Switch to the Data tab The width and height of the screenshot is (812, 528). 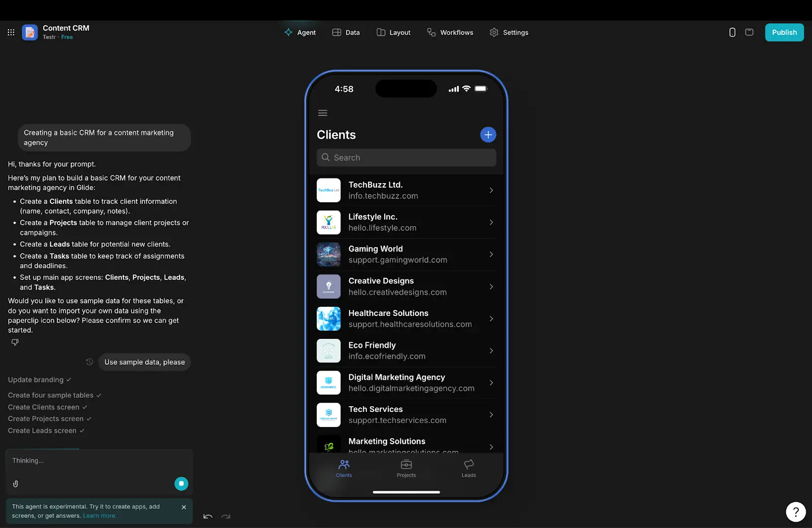pyautogui.click(x=346, y=32)
